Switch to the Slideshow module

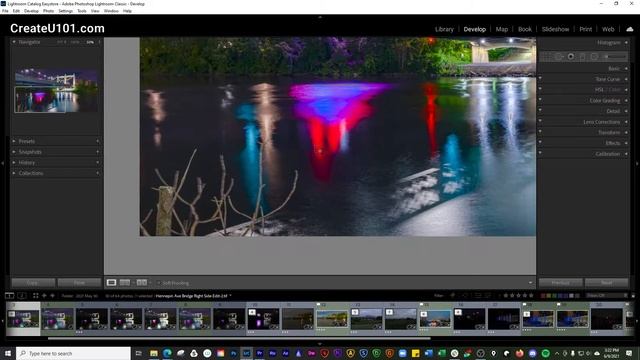tap(555, 29)
